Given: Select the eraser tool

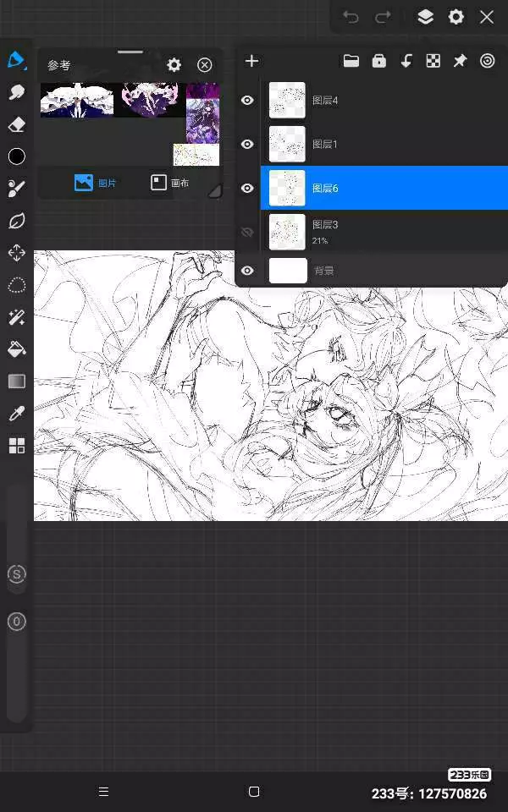Looking at the screenshot, I should [17, 125].
